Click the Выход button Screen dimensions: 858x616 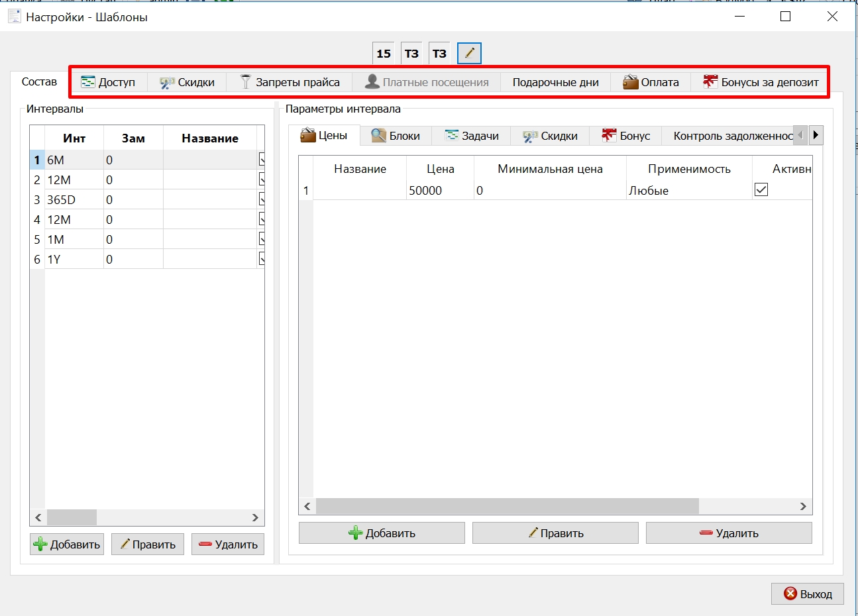coord(807,593)
